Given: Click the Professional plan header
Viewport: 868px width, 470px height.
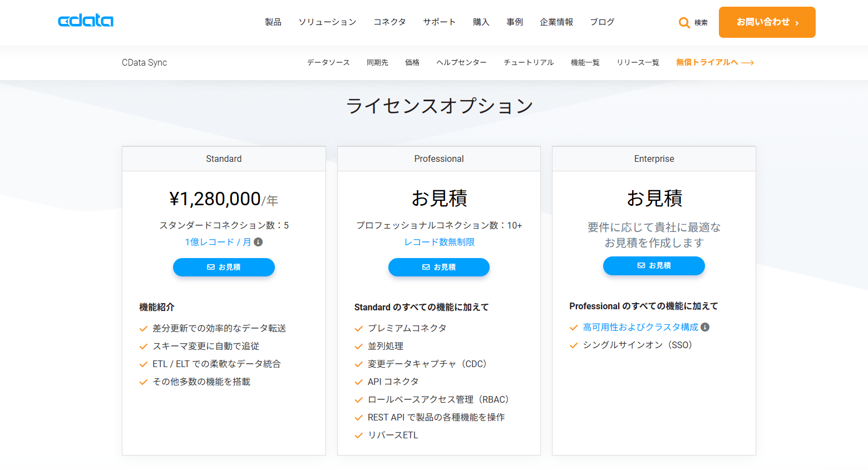Looking at the screenshot, I should (439, 159).
